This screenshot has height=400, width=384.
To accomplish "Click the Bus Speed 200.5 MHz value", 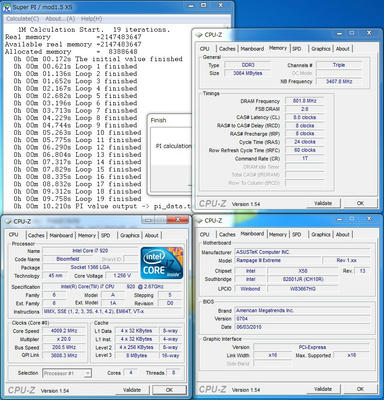I will click(x=64, y=347).
